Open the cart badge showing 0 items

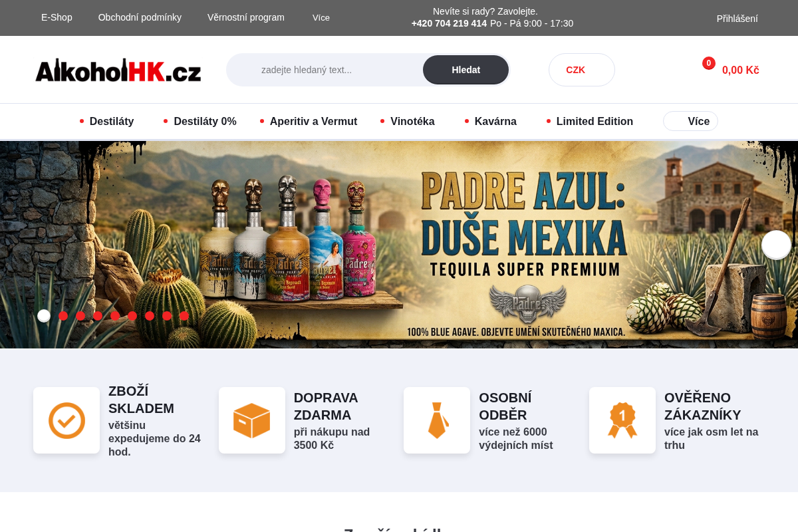click(709, 63)
